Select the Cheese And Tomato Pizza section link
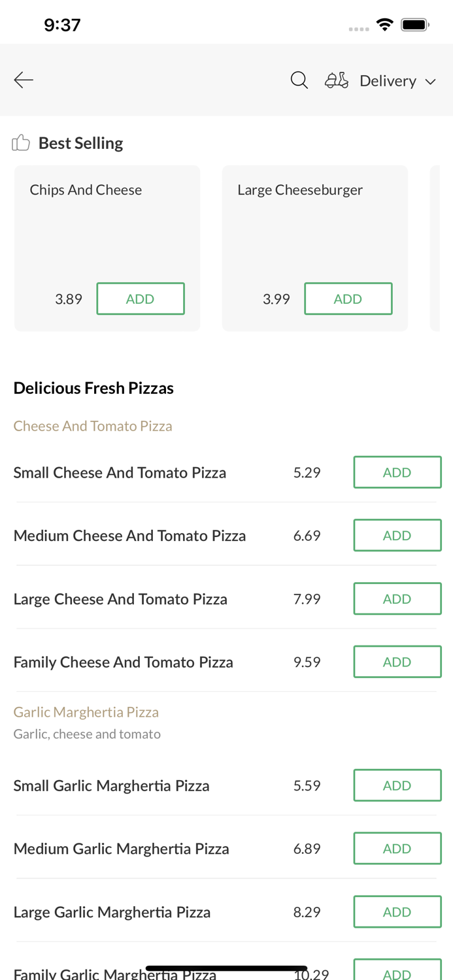 click(x=93, y=425)
